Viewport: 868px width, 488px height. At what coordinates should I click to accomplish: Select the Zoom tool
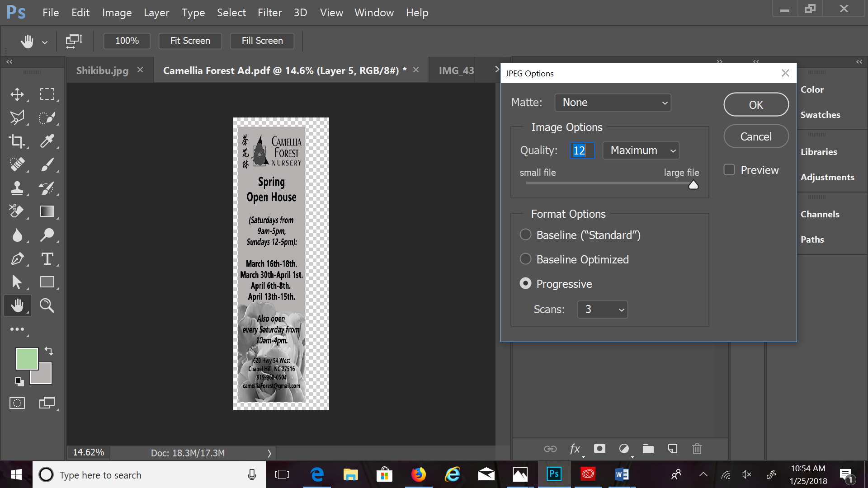[47, 306]
